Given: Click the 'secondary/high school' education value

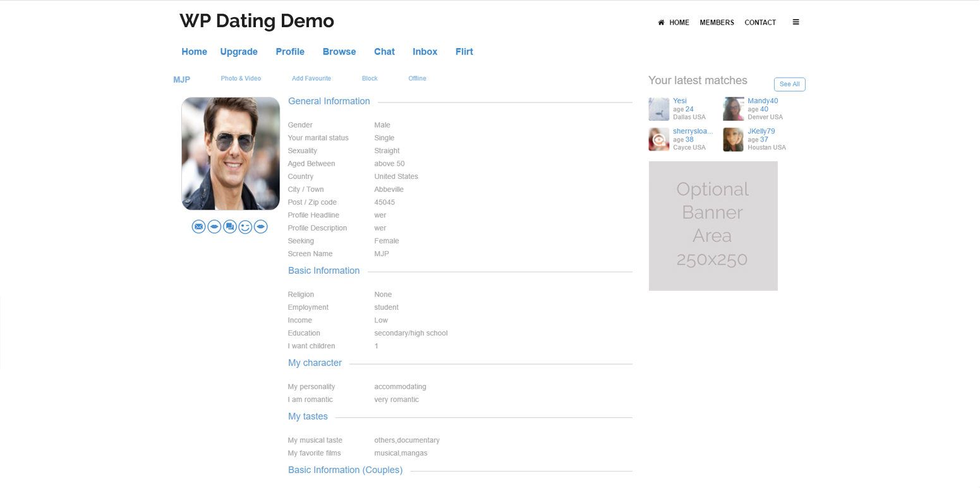Looking at the screenshot, I should pyautogui.click(x=411, y=333).
